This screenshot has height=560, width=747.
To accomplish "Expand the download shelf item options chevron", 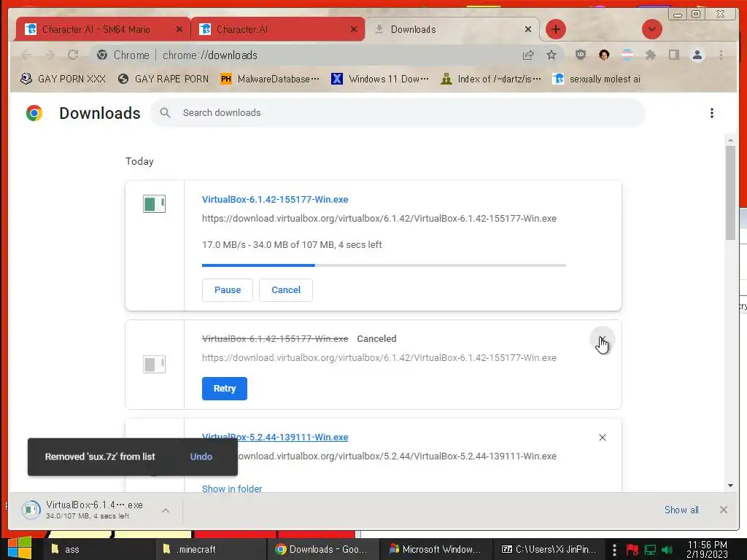I will click(166, 510).
